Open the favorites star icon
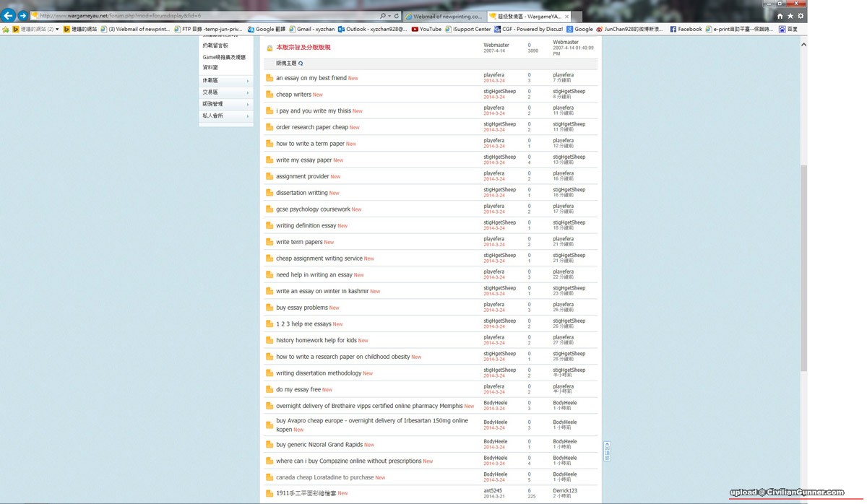867x504 pixels. click(790, 16)
